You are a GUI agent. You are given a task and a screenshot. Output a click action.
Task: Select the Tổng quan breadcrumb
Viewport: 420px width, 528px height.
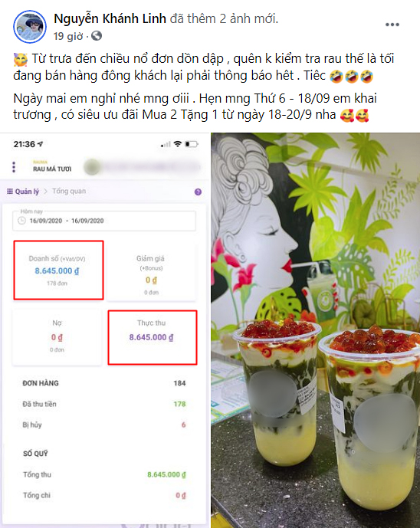click(69, 191)
